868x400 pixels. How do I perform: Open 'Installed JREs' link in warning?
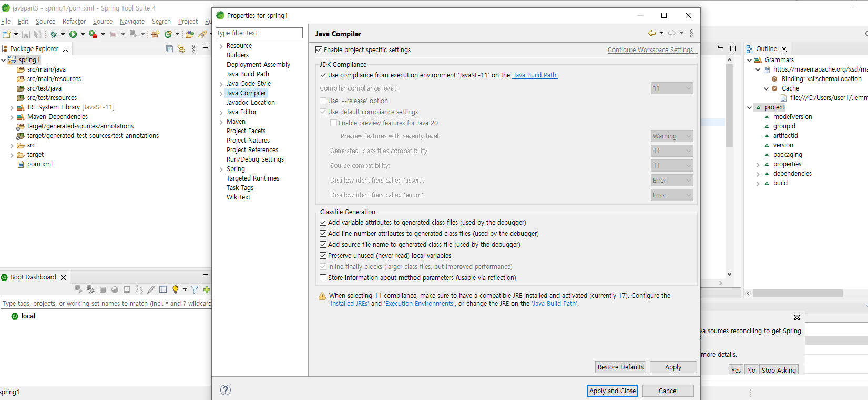[349, 304]
